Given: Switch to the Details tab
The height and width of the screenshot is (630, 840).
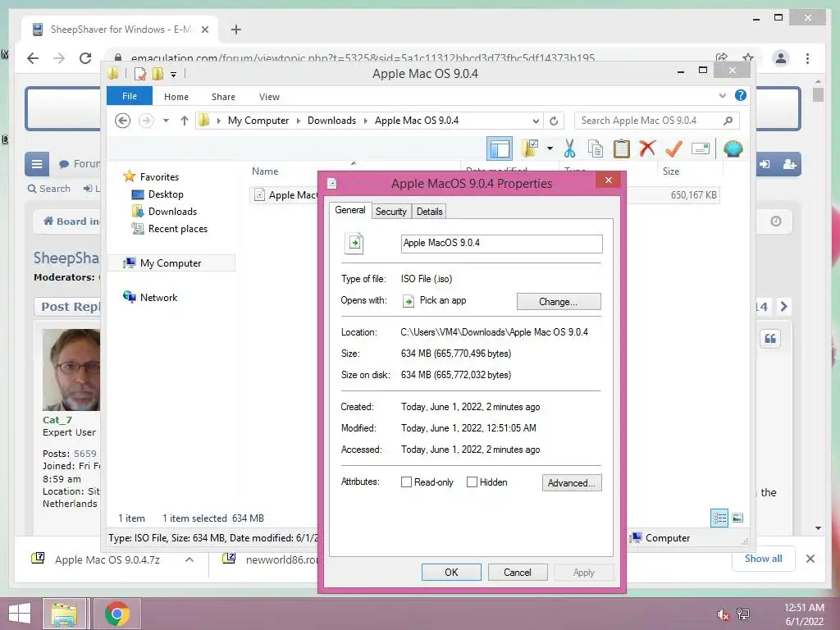Looking at the screenshot, I should [430, 211].
